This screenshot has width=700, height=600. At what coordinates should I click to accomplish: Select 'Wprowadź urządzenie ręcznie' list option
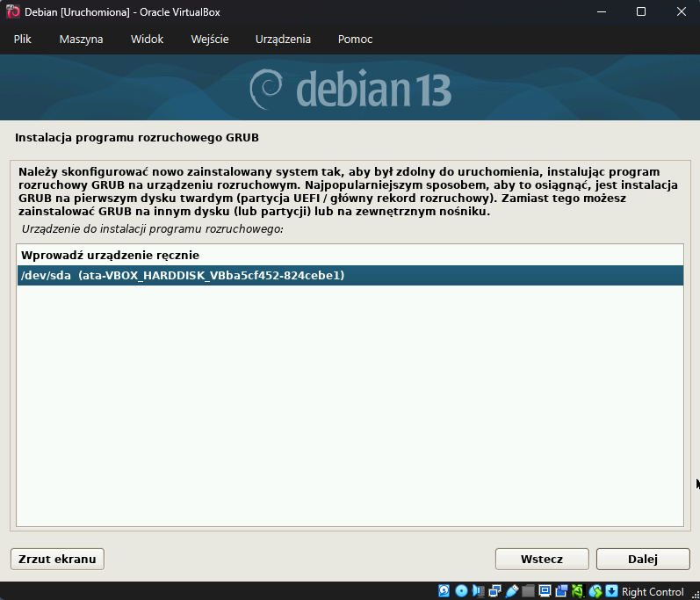pyautogui.click(x=111, y=255)
